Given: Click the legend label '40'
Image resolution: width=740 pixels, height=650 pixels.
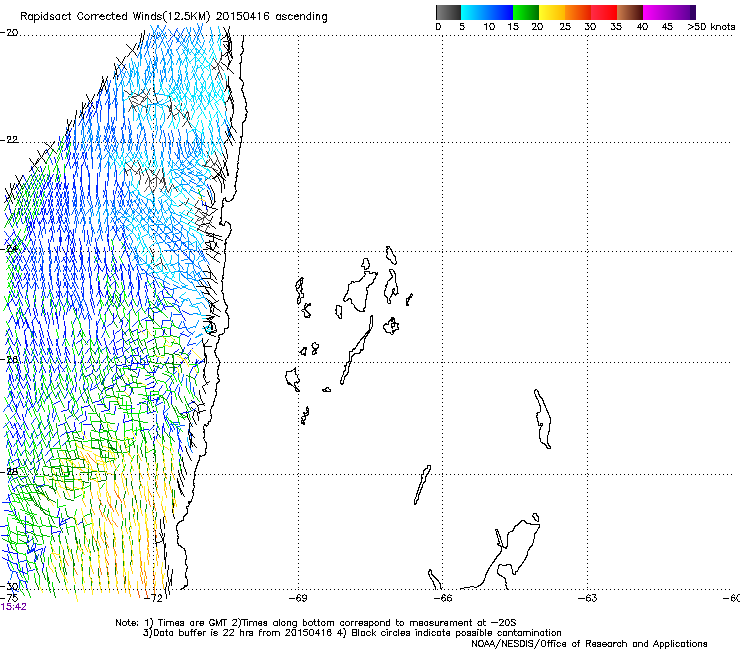Looking at the screenshot, I should (642, 27).
